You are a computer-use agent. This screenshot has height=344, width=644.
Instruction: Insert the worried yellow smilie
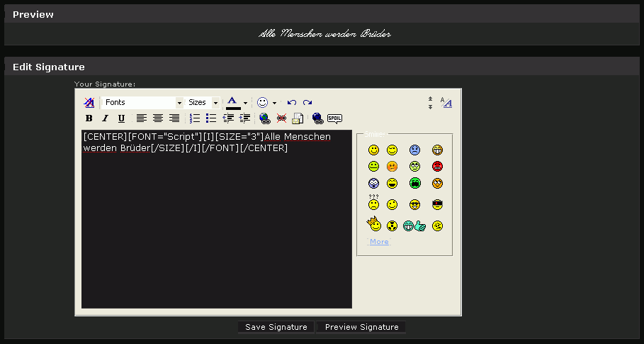tap(437, 226)
